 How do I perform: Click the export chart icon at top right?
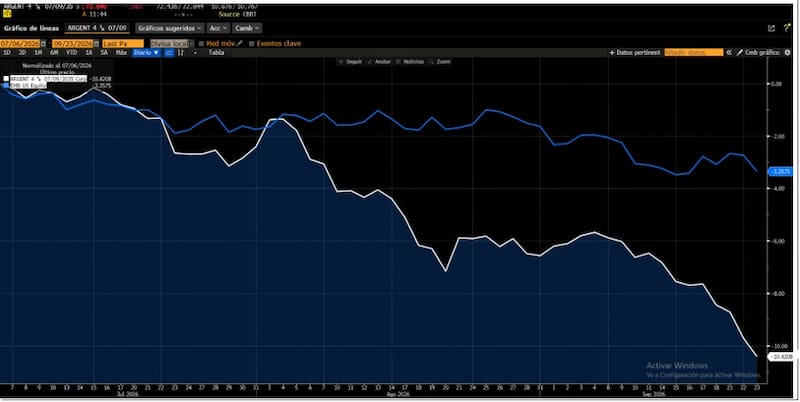coord(771,29)
